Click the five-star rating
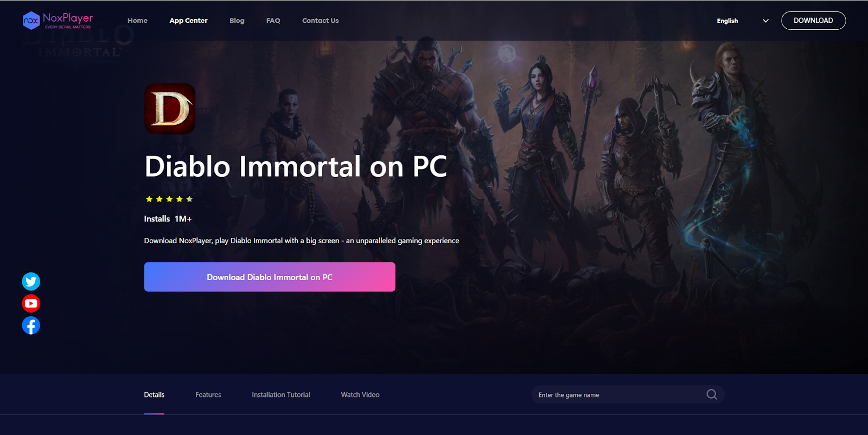 click(x=169, y=199)
